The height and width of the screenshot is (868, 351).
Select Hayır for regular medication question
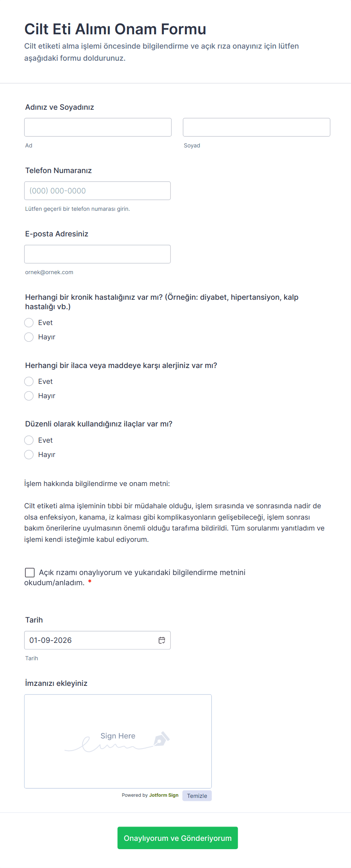tap(29, 454)
